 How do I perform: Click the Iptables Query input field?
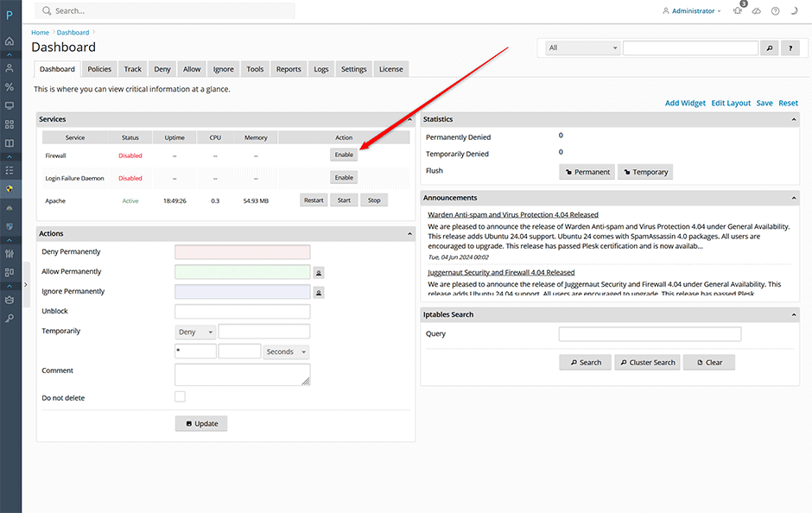[x=650, y=334]
